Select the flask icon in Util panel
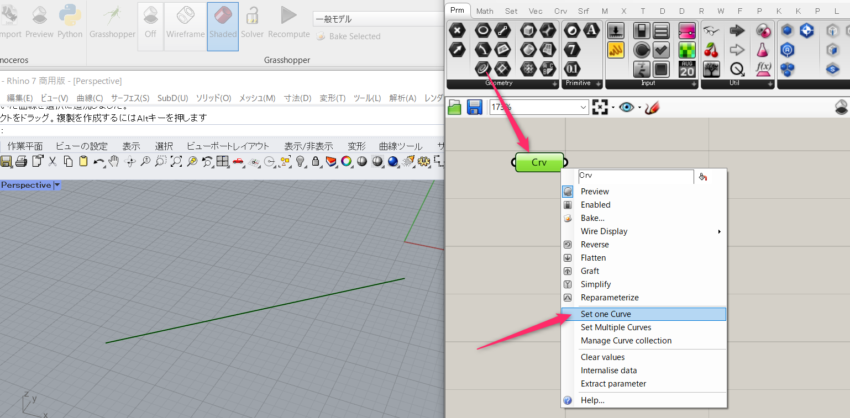The width and height of the screenshot is (850, 418). [763, 49]
